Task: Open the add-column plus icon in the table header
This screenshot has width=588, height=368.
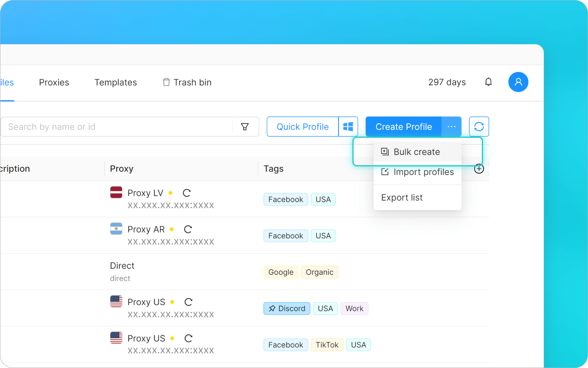Action: pos(479,168)
